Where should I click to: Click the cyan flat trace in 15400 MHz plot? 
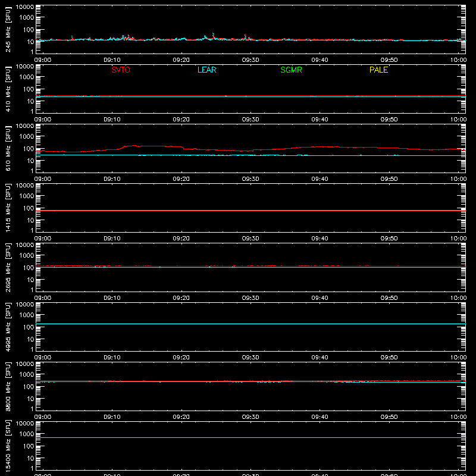(250, 437)
